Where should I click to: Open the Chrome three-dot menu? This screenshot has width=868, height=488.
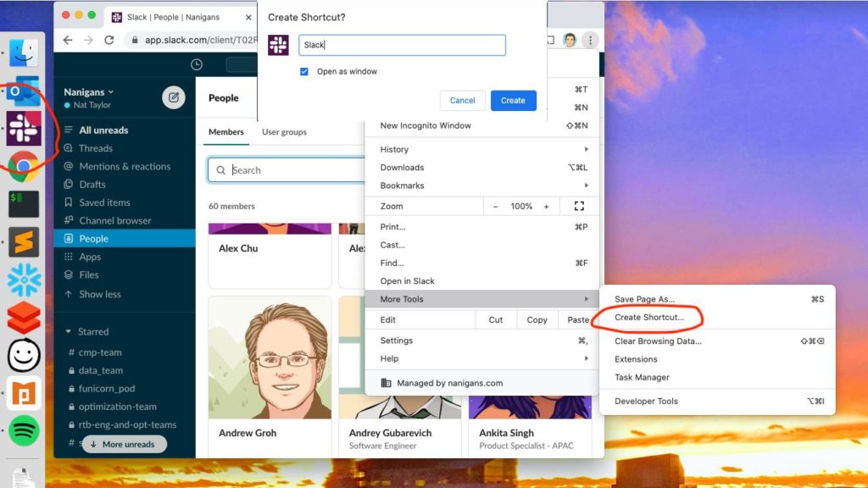pos(590,40)
